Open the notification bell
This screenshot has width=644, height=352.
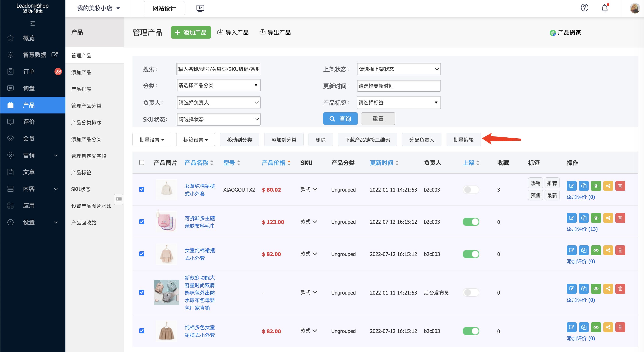click(x=605, y=8)
